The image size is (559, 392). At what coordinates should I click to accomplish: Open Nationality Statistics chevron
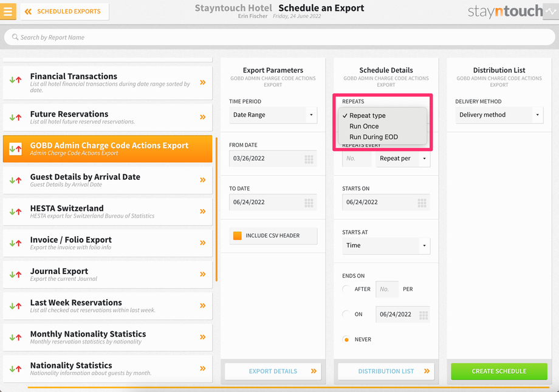(202, 368)
